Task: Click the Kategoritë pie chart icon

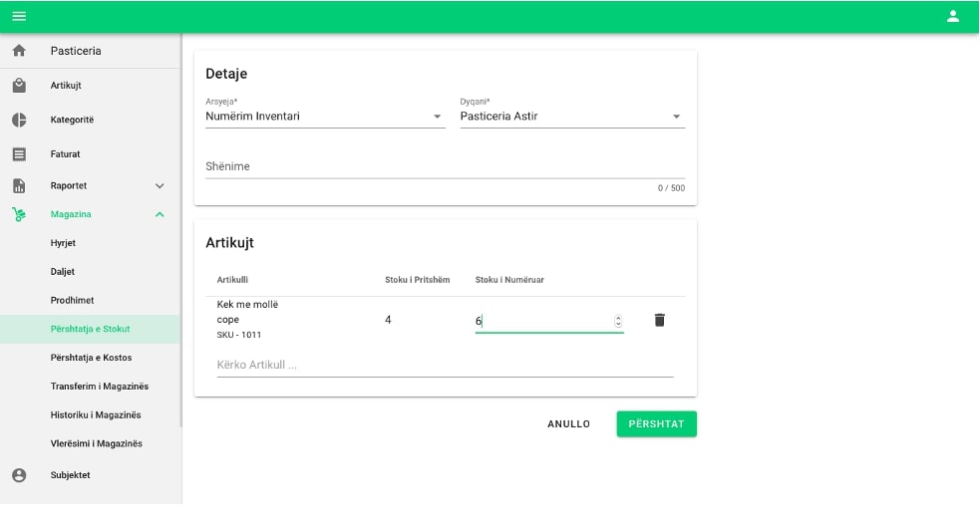Action: pos(19,120)
